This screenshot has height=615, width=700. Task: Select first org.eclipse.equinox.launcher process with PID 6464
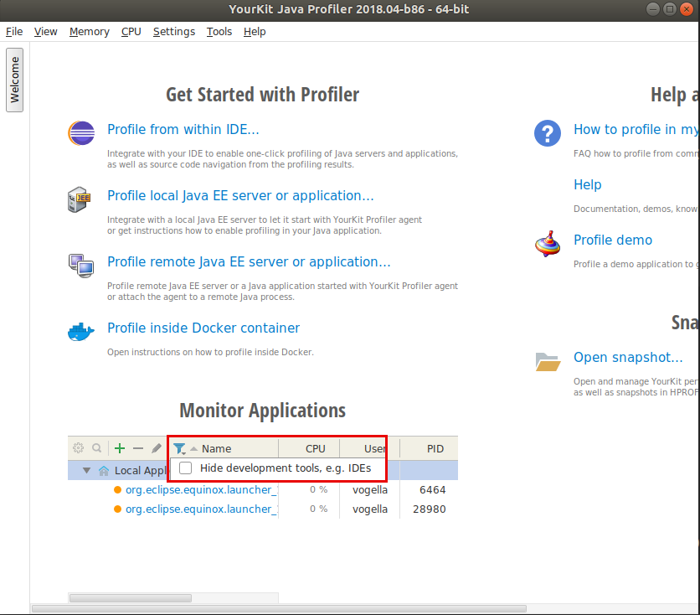[x=201, y=490]
